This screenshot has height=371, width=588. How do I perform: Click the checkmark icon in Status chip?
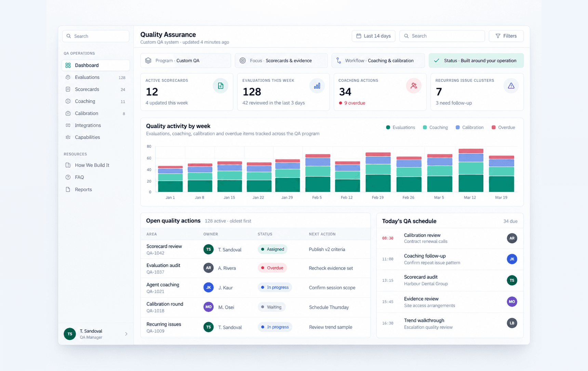(437, 60)
